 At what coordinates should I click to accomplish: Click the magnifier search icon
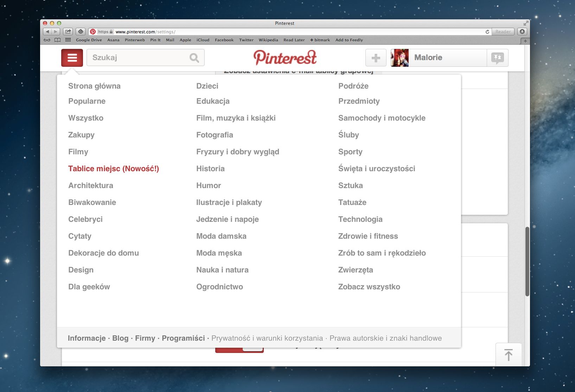point(194,58)
